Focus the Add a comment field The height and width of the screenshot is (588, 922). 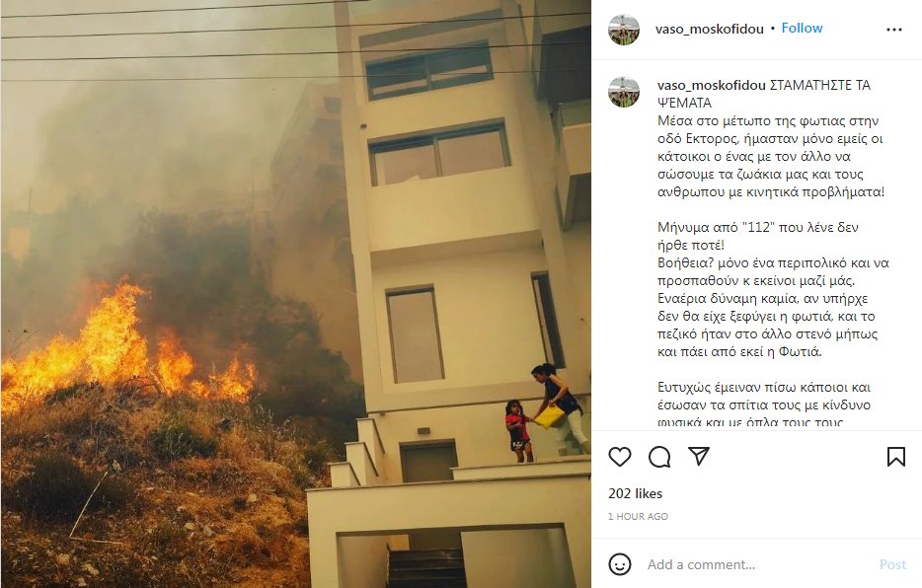758,564
